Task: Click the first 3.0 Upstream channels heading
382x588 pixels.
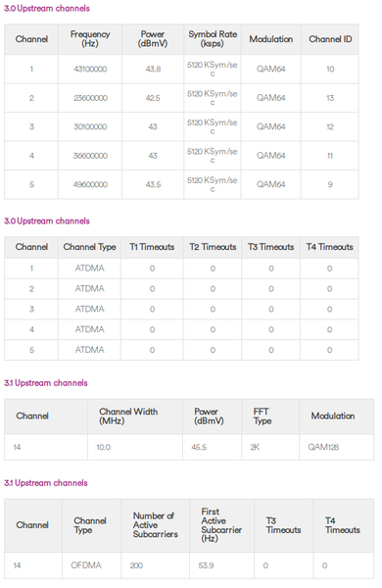Action: pyautogui.click(x=47, y=8)
